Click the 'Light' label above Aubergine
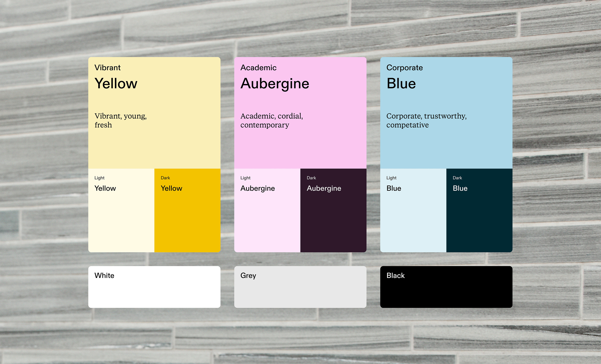The image size is (601, 364). click(245, 178)
